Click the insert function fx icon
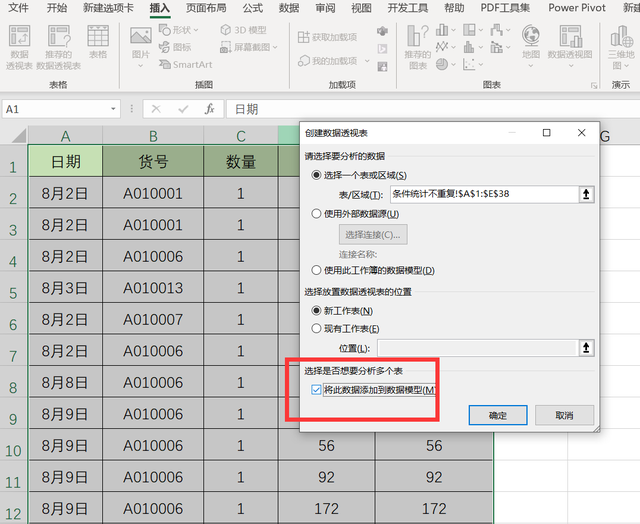 point(209,109)
